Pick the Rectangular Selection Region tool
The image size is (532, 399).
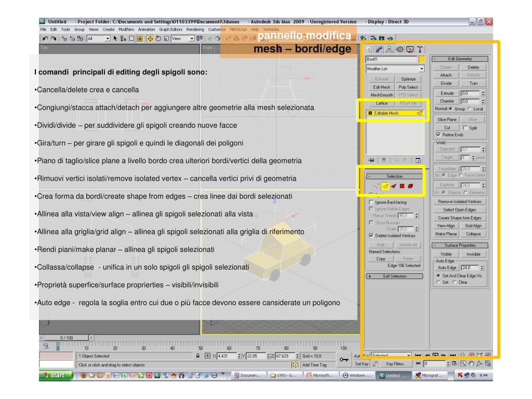tap(131, 38)
